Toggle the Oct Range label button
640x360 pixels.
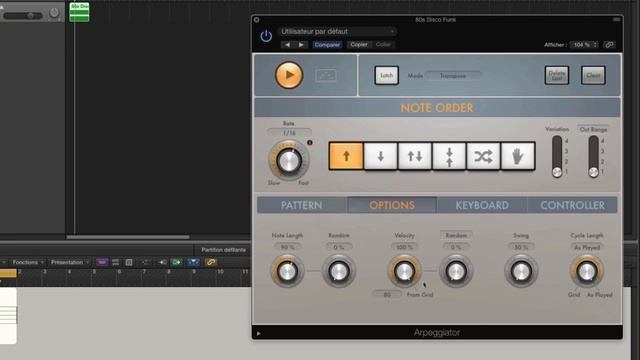[x=593, y=129]
